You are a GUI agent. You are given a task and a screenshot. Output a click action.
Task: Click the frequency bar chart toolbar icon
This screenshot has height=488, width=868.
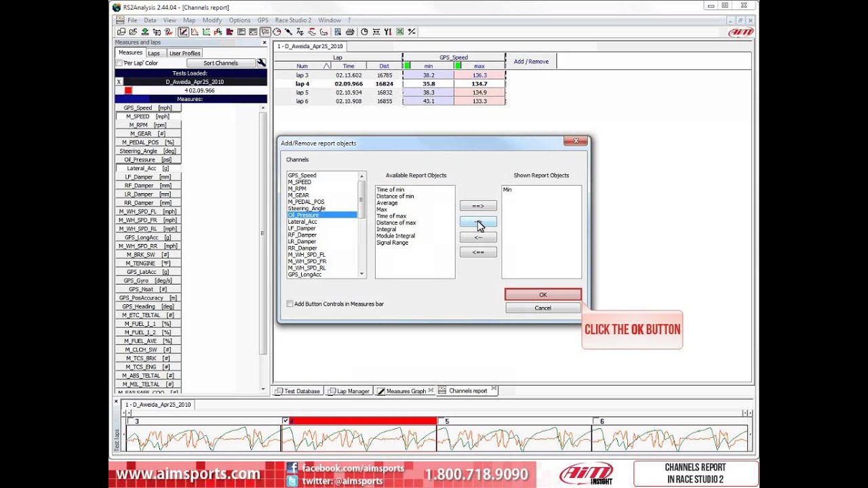[x=229, y=31]
